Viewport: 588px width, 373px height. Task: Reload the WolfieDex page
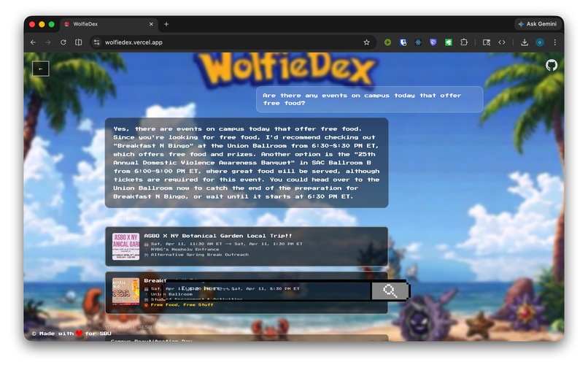pos(63,42)
